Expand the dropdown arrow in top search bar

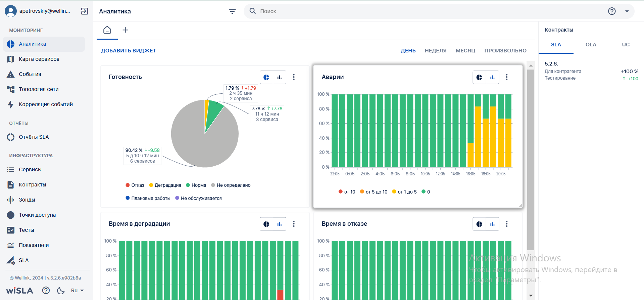[627, 11]
